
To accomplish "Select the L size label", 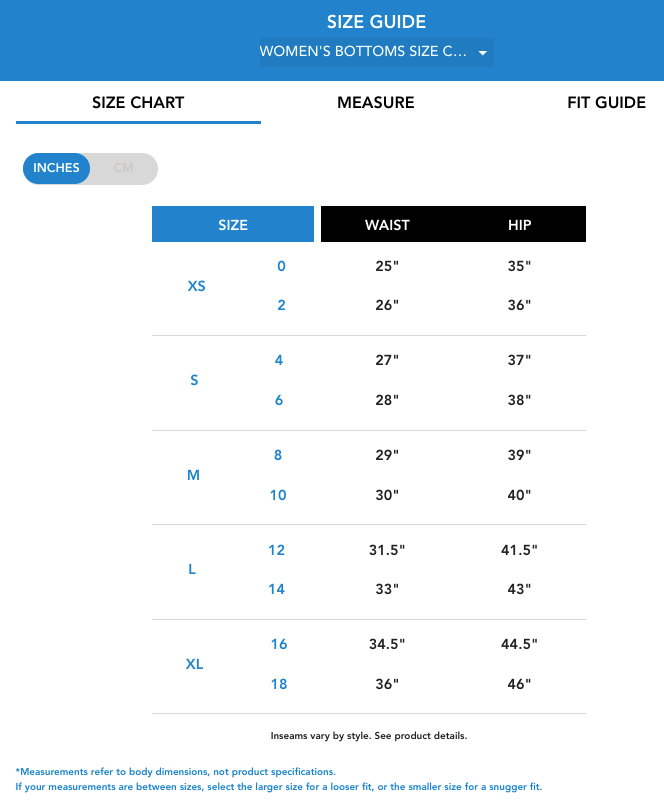I will click(x=192, y=569).
